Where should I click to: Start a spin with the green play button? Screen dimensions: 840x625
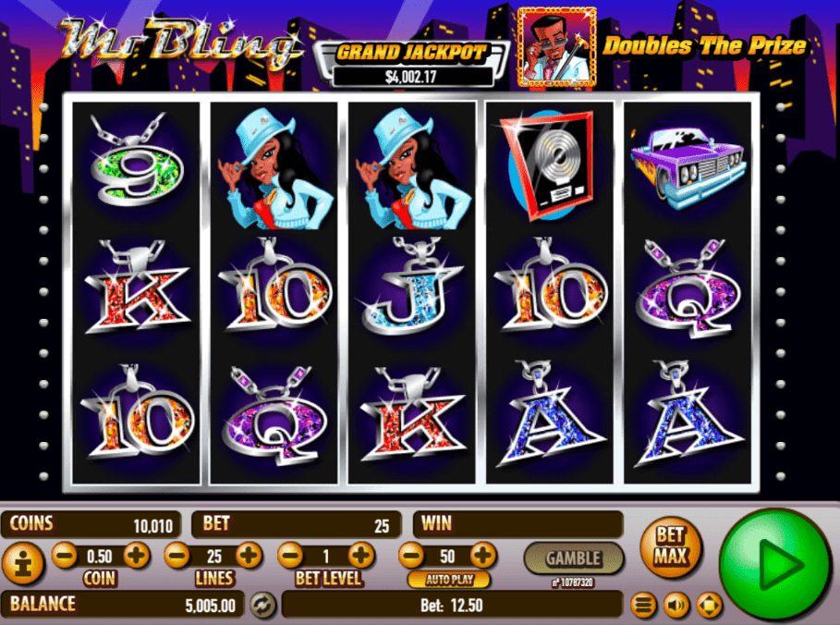(775, 564)
